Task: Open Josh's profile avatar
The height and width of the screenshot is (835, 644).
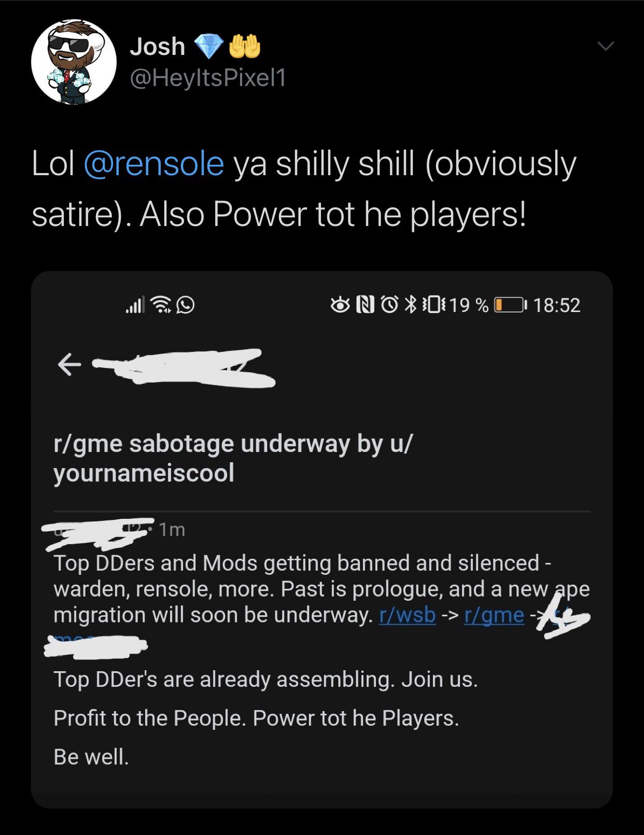Action: pyautogui.click(x=74, y=62)
